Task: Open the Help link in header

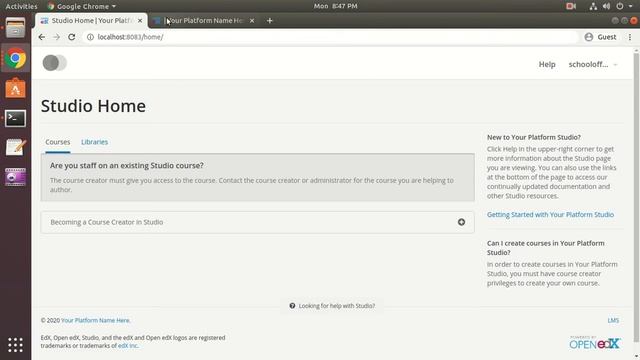Action: (x=547, y=64)
